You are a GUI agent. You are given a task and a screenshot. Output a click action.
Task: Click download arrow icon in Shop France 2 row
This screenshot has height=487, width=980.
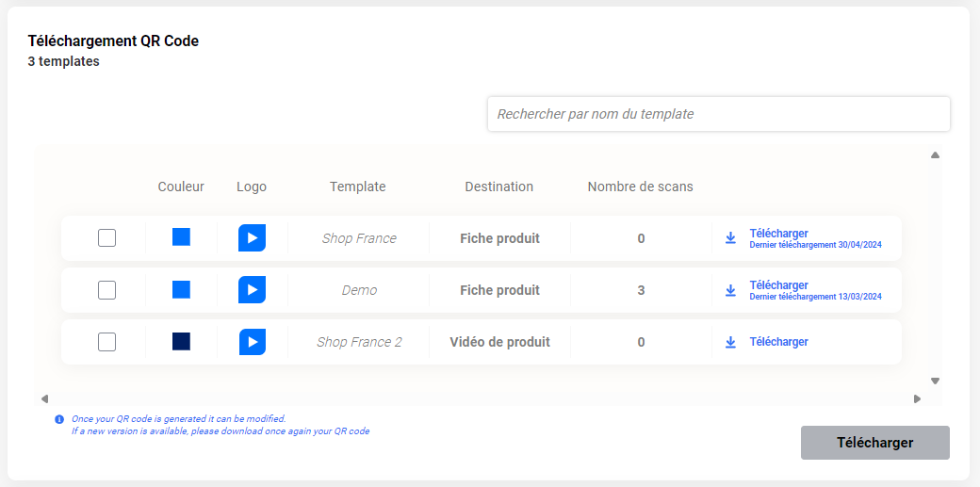click(x=730, y=342)
